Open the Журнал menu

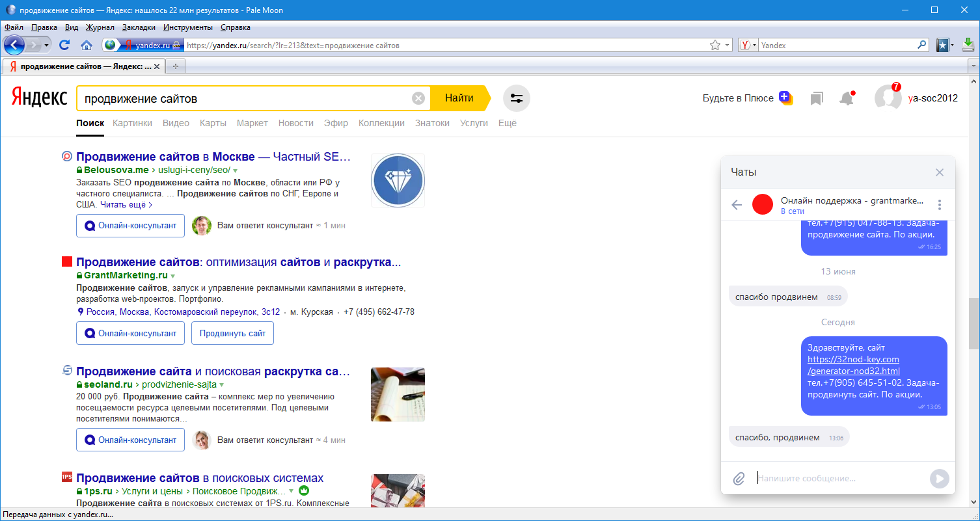click(x=100, y=27)
